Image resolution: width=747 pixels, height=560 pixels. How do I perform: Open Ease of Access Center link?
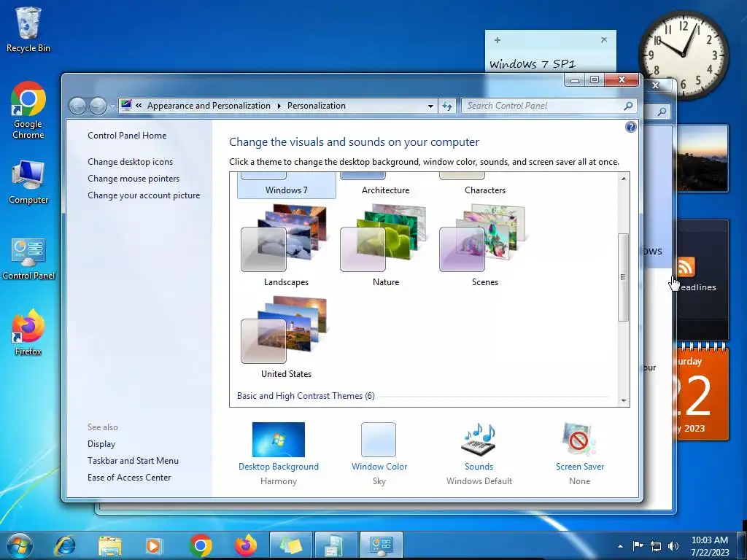click(128, 477)
